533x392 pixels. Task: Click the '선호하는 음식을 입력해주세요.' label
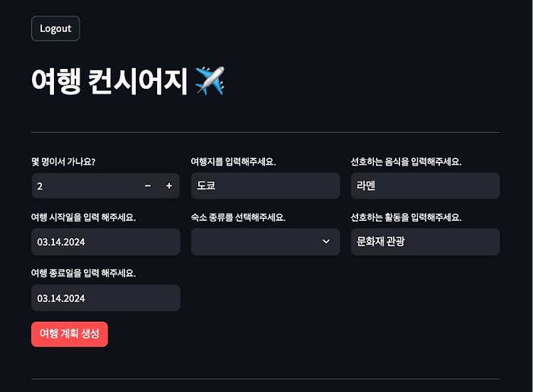coord(406,162)
